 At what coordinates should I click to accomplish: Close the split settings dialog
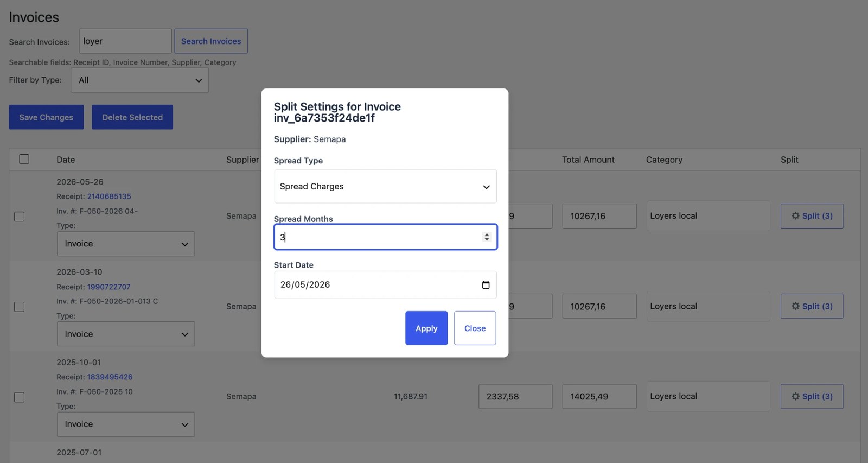tap(475, 328)
